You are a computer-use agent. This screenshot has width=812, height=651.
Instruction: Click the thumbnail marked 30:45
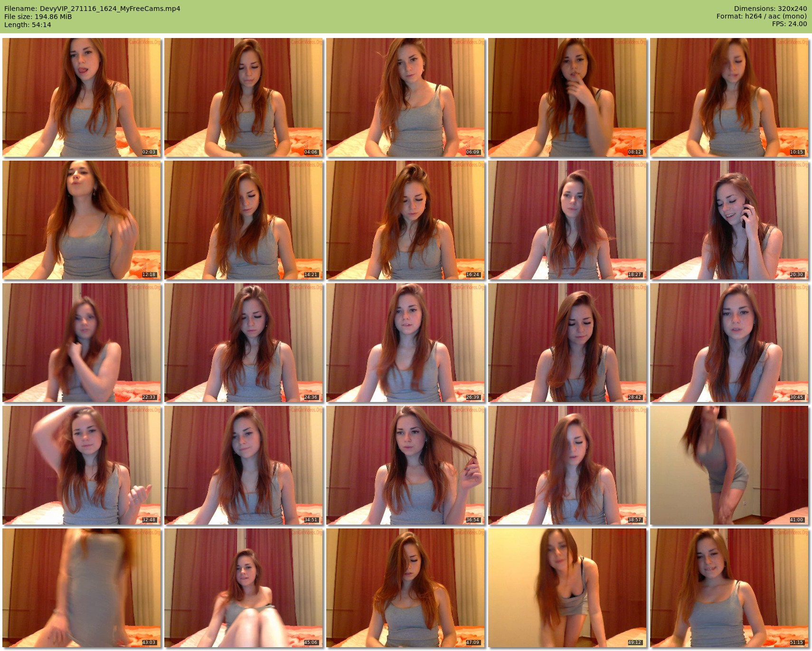point(729,343)
